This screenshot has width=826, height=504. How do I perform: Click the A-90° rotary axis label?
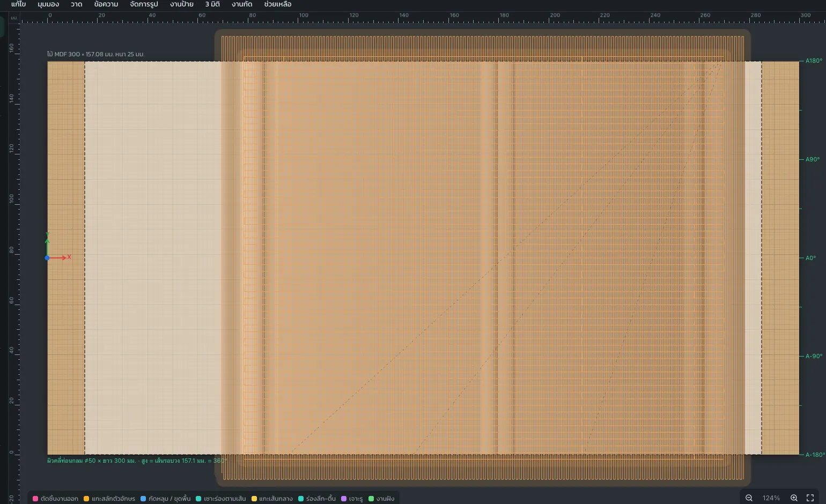tap(814, 356)
